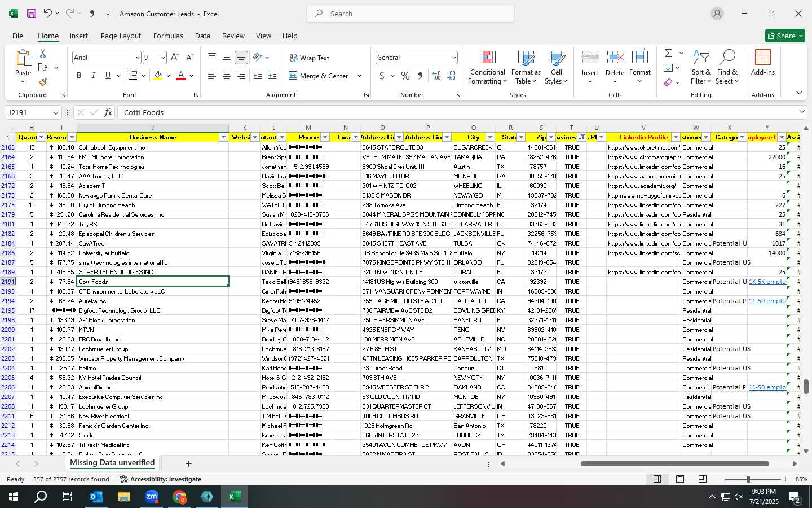Switch to the Insert tab
This screenshot has height=508, width=812.
click(x=79, y=36)
